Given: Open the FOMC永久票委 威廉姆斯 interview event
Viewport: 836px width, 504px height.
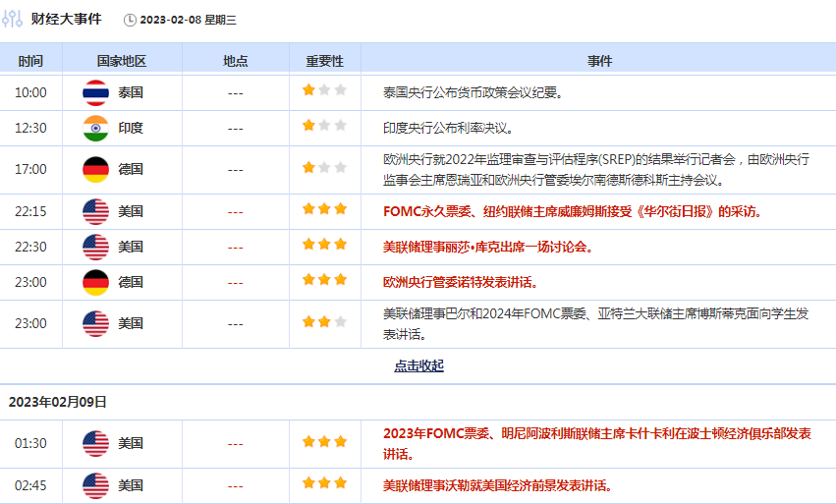Looking at the screenshot, I should [572, 211].
